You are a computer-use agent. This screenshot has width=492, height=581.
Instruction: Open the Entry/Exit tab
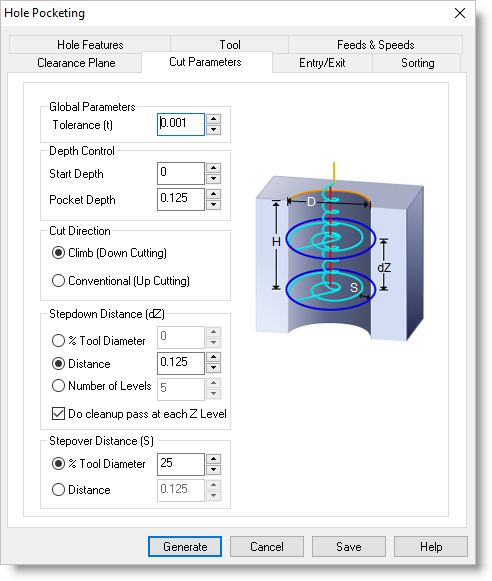(322, 63)
